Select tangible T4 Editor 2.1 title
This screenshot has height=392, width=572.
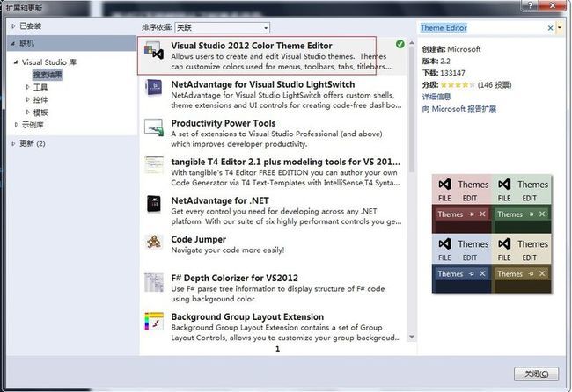tap(286, 162)
